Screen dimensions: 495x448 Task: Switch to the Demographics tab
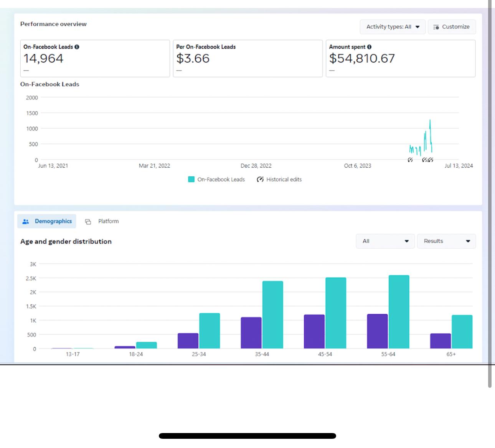point(47,221)
